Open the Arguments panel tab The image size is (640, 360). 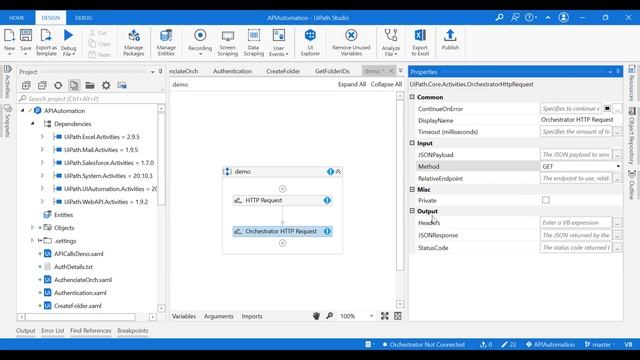click(218, 316)
